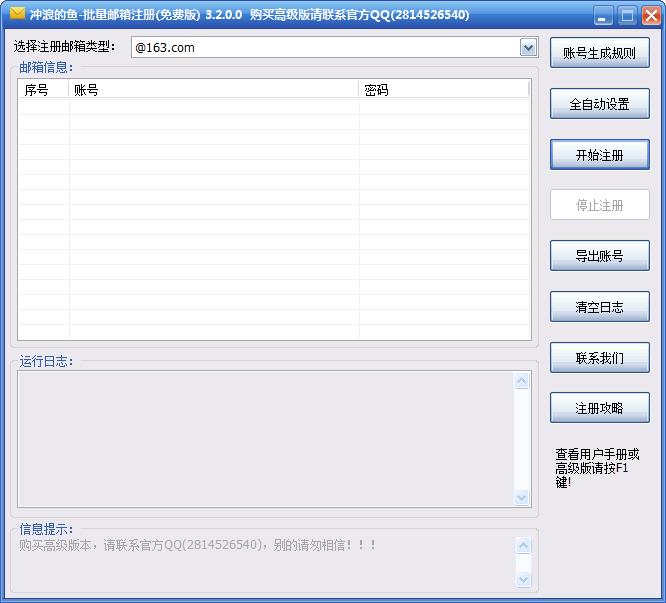Open the 注册攻略 guide
Image resolution: width=666 pixels, height=603 pixels.
[599, 409]
